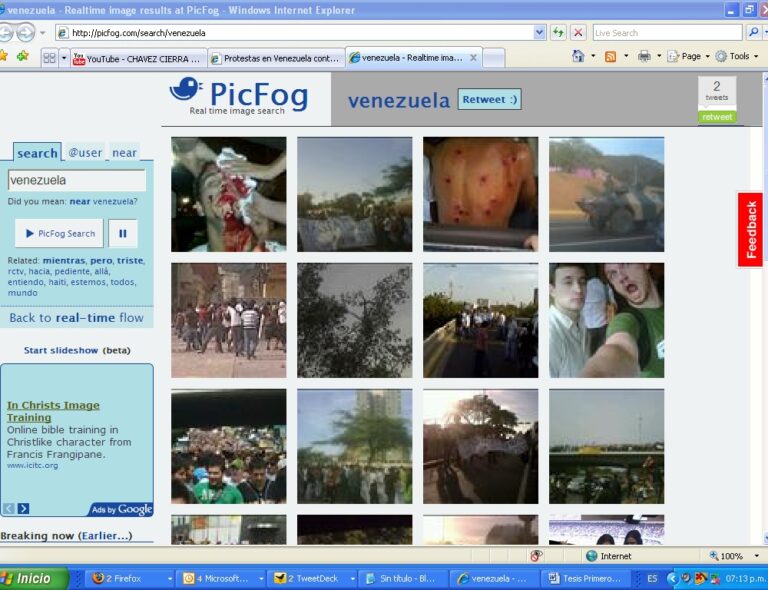Expand the 100% zoom level dropdown

(x=756, y=556)
